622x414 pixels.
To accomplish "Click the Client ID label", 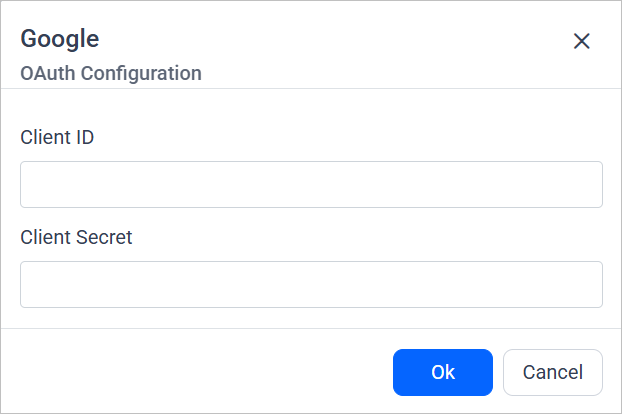I will coord(57,137).
